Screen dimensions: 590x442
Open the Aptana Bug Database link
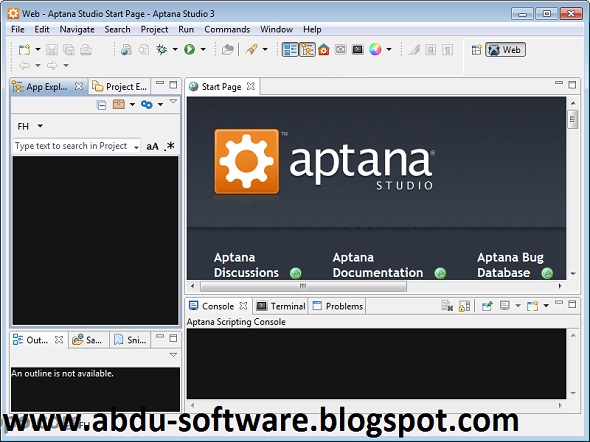tap(510, 265)
